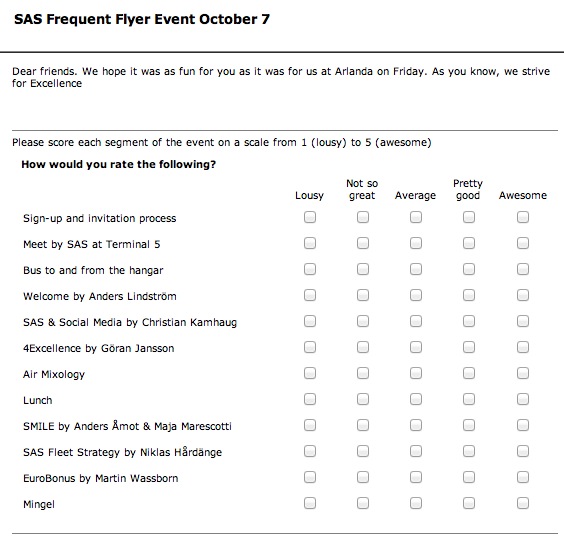Image resolution: width=564 pixels, height=542 pixels.
Task: Mark EuroBonus by Martin Wassborn as Awesome
Action: 523,477
